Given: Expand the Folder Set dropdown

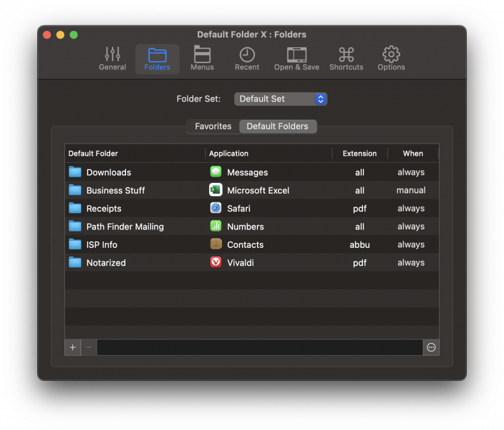Looking at the screenshot, I should click(280, 99).
